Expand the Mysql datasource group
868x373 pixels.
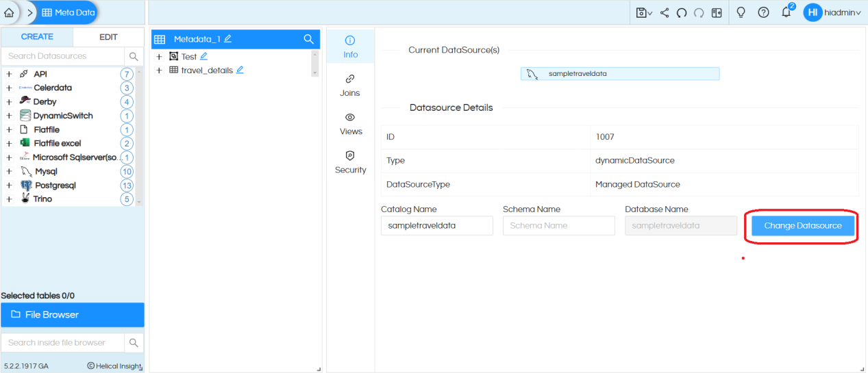(x=9, y=171)
